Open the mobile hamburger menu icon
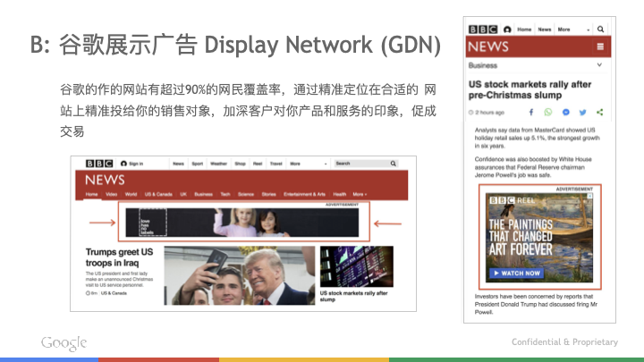 [x=600, y=46]
